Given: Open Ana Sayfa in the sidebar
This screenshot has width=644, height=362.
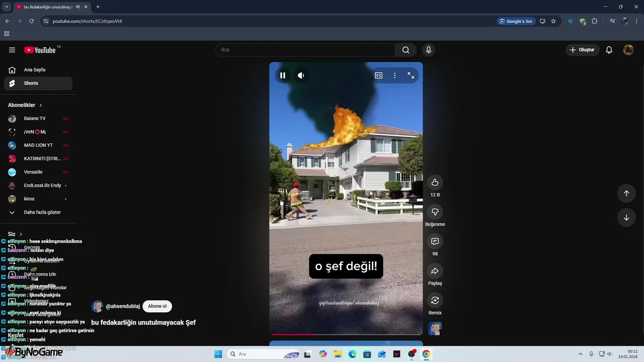Looking at the screenshot, I should click(38, 70).
